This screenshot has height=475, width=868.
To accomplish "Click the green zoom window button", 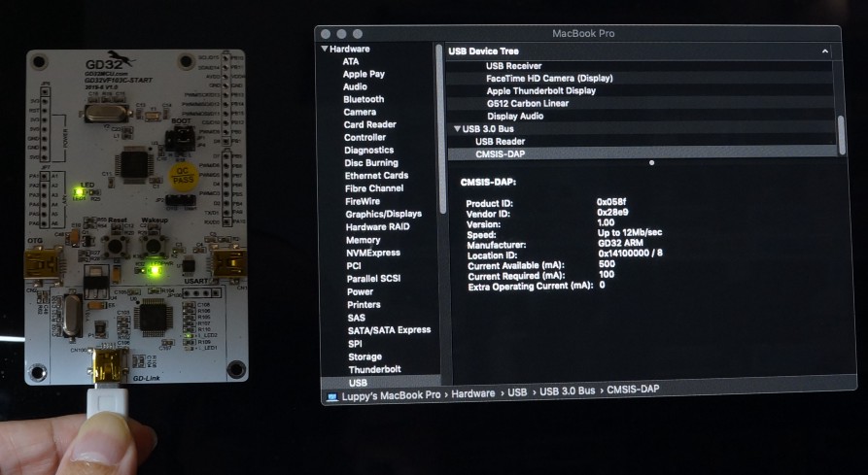I will [x=357, y=34].
